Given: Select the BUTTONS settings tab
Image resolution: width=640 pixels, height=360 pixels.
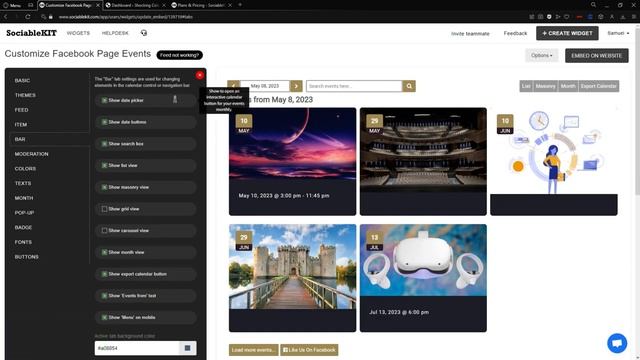Looking at the screenshot, I should (27, 257).
